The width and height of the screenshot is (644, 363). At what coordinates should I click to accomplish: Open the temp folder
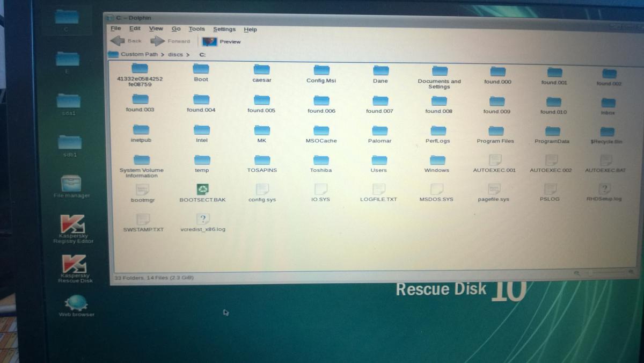tap(202, 164)
